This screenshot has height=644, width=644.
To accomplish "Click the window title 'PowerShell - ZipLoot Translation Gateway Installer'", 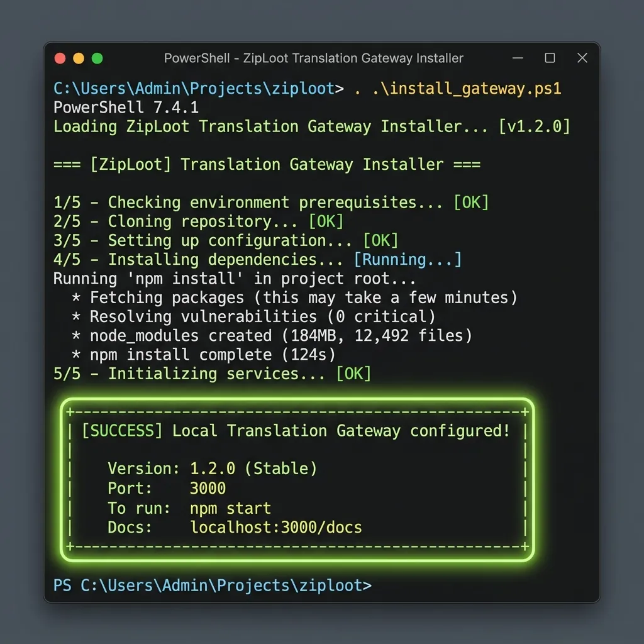I will [314, 58].
